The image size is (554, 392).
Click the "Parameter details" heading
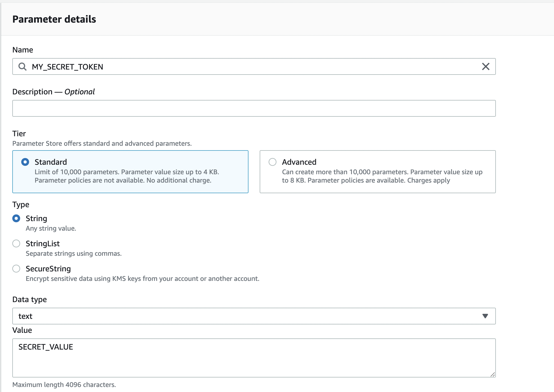pos(54,19)
